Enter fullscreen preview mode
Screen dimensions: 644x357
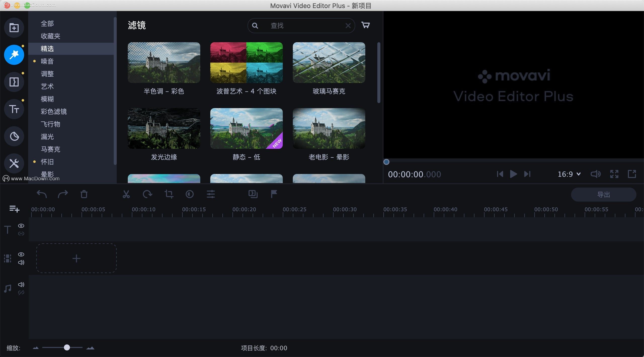(614, 174)
